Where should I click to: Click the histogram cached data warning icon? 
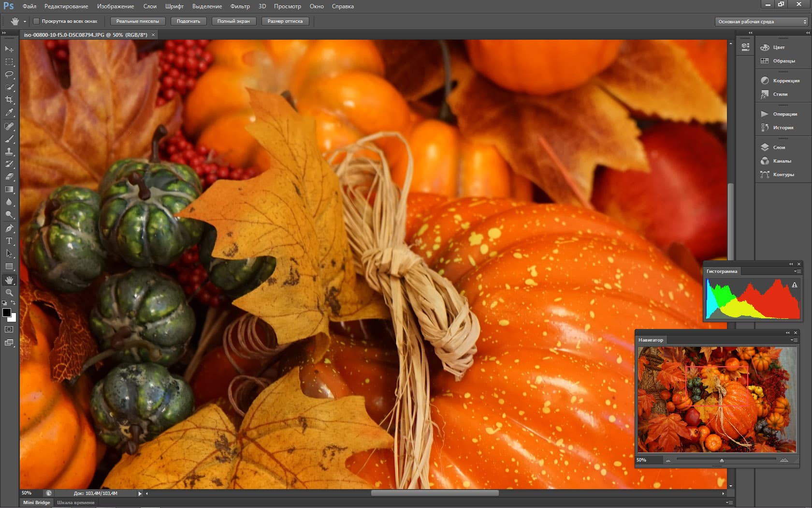[x=794, y=285]
